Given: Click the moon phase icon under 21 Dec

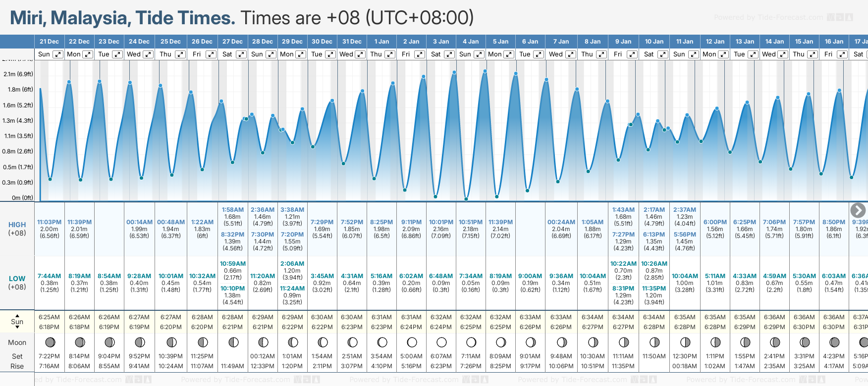Looking at the screenshot, I should click(x=50, y=342).
